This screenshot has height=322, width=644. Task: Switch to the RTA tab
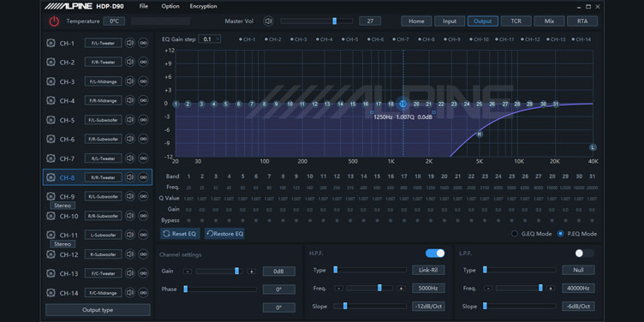tap(582, 21)
